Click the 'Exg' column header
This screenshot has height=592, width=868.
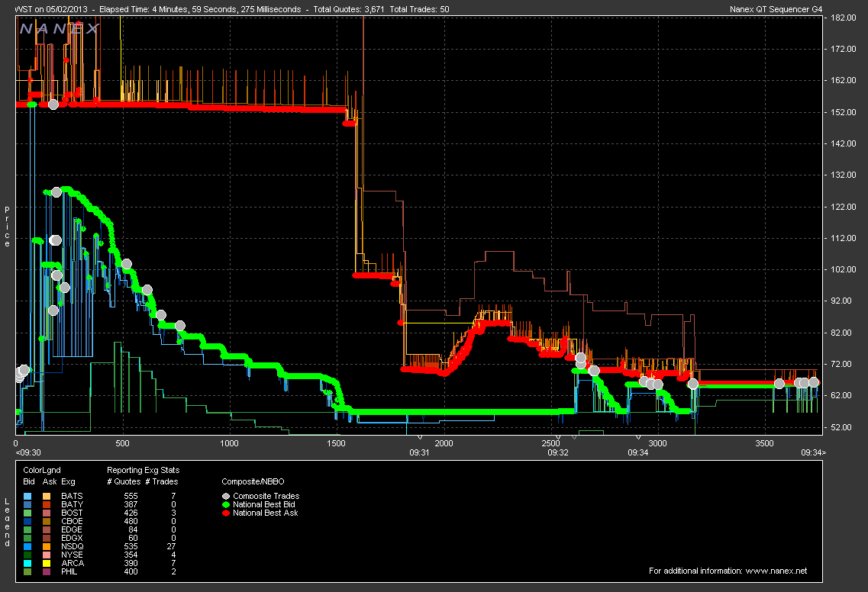(x=68, y=482)
